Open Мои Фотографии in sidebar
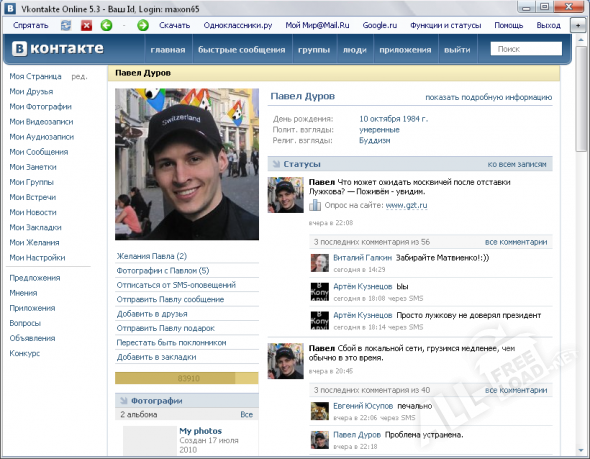This screenshot has height=459, width=590. pyautogui.click(x=41, y=106)
